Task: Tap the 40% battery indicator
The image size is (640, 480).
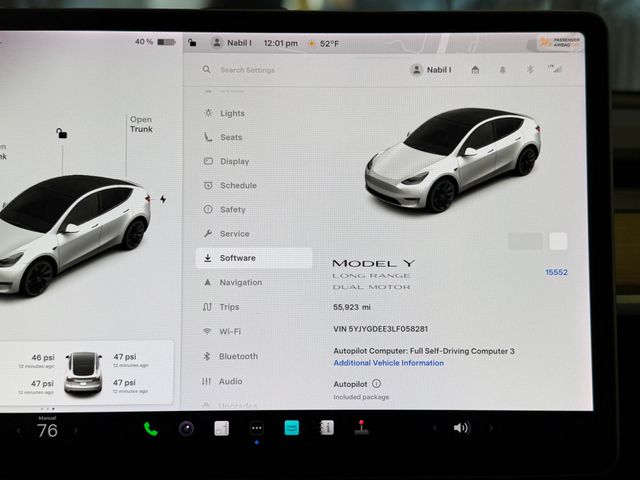Action: (155, 42)
